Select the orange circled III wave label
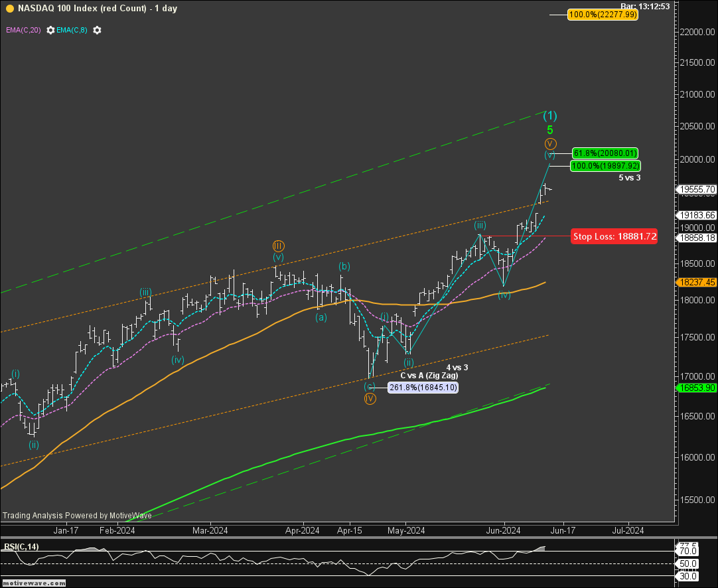Screen dimensions: 718x588 pyautogui.click(x=277, y=246)
